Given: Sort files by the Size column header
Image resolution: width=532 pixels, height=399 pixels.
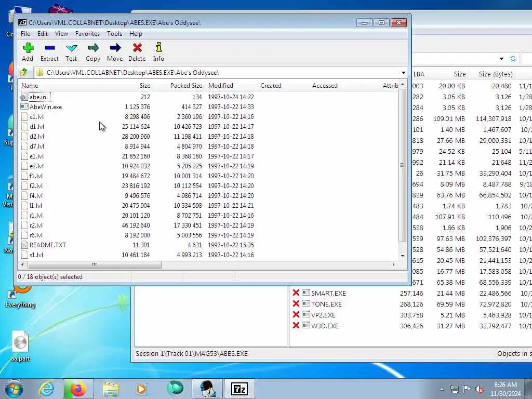Looking at the screenshot, I should (x=127, y=86).
